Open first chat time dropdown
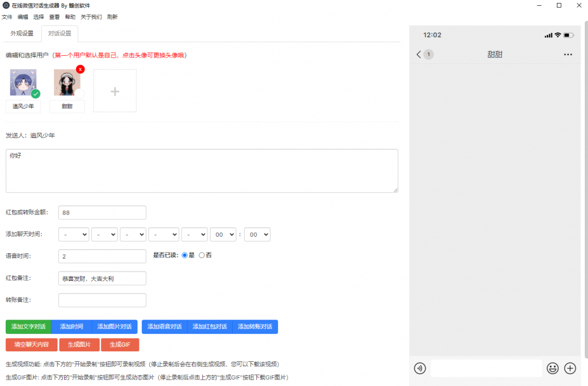Screen dimensions: 588x386 pyautogui.click(x=74, y=234)
